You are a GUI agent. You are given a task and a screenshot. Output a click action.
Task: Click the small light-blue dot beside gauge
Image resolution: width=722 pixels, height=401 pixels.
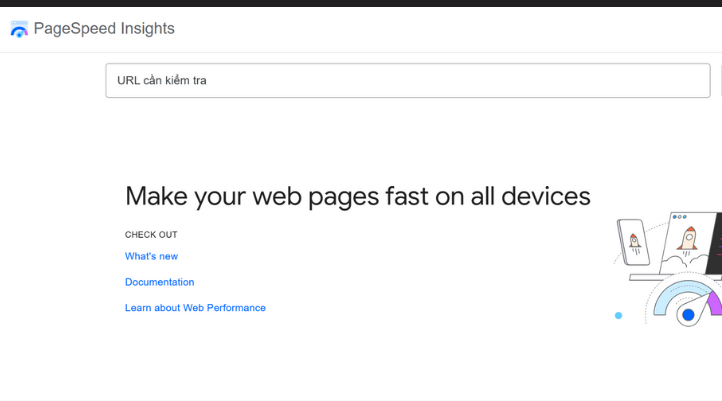click(618, 315)
